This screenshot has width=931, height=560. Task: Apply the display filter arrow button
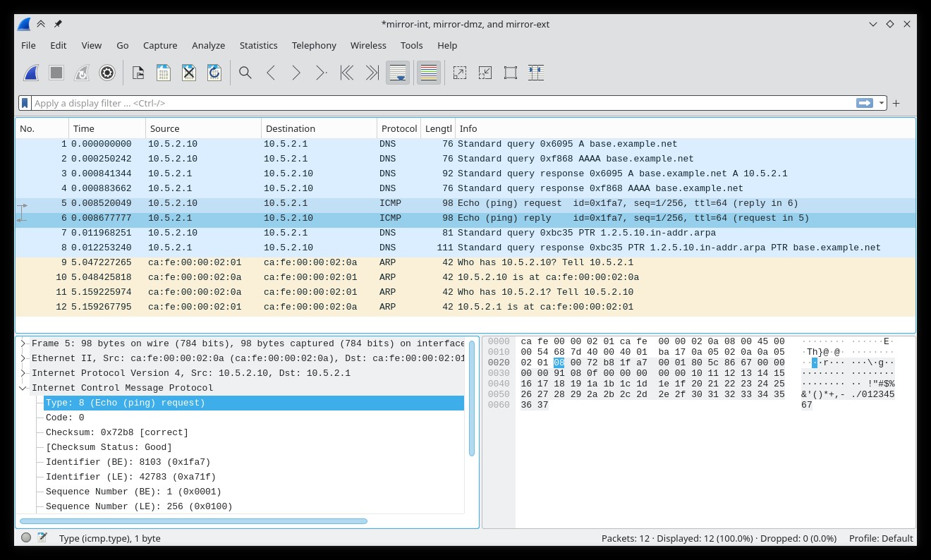pyautogui.click(x=865, y=103)
